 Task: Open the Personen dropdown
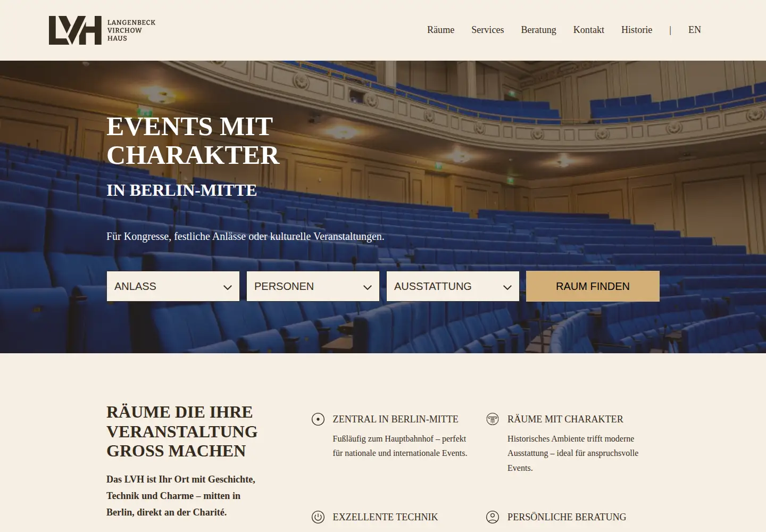coord(313,286)
